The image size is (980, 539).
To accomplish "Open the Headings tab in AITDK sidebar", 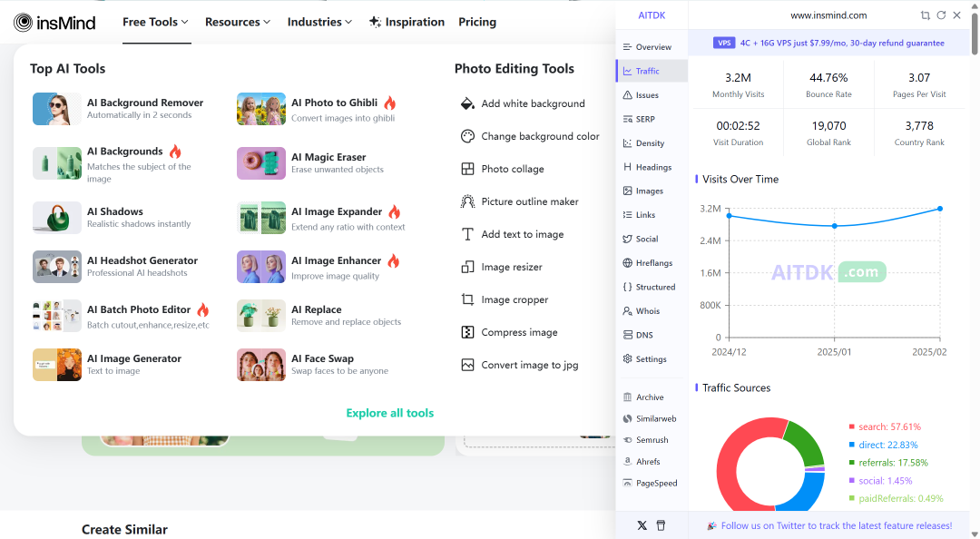I will pyautogui.click(x=652, y=167).
